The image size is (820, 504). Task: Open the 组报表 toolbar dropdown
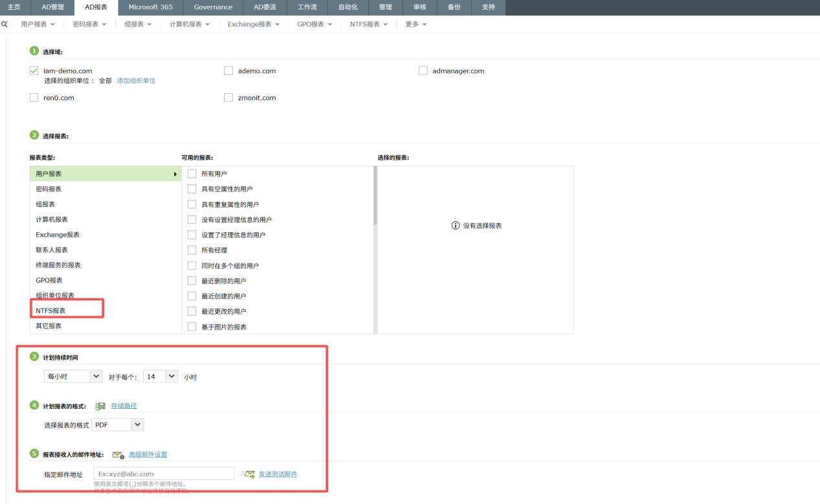(x=138, y=24)
